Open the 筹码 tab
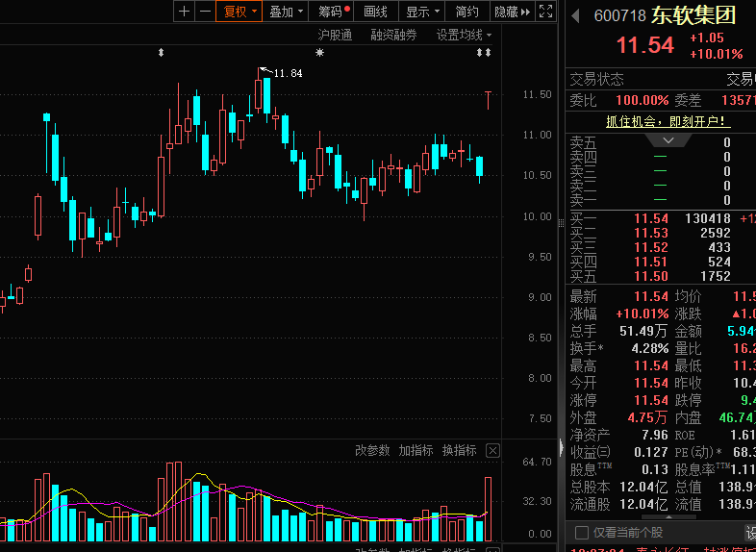756x552 pixels. pyautogui.click(x=331, y=12)
